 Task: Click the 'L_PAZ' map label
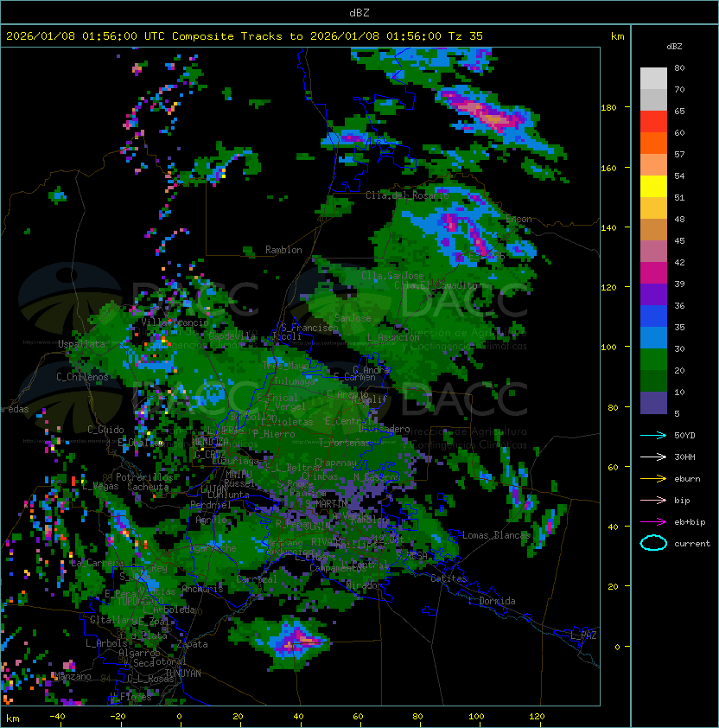point(583,635)
